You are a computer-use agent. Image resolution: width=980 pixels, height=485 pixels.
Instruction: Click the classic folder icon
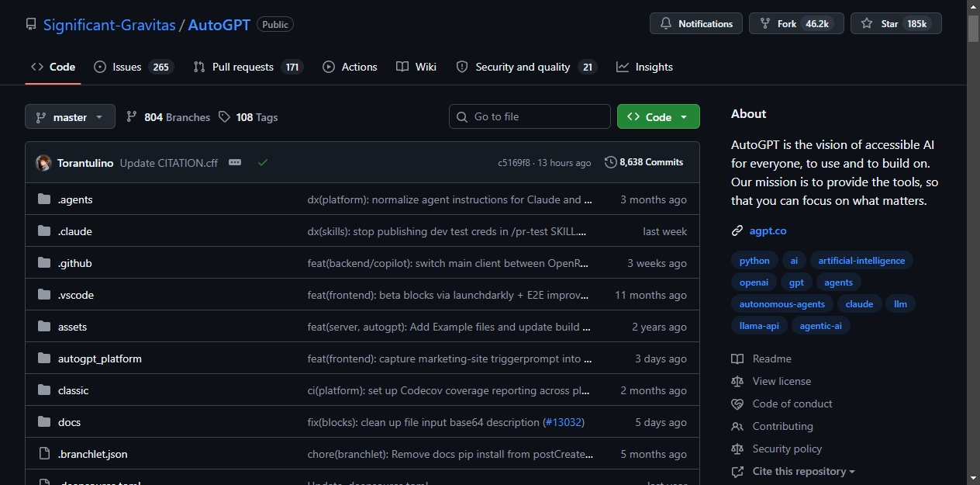pyautogui.click(x=44, y=390)
